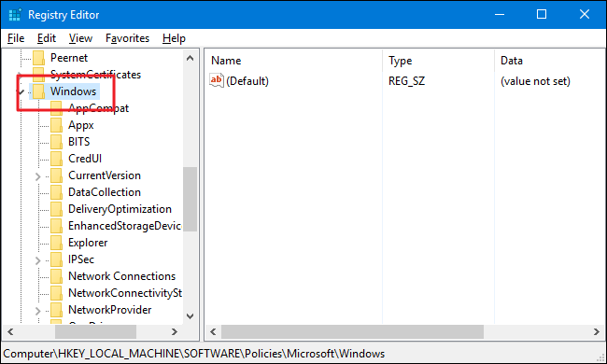Select the Explorer key label

coord(88,243)
